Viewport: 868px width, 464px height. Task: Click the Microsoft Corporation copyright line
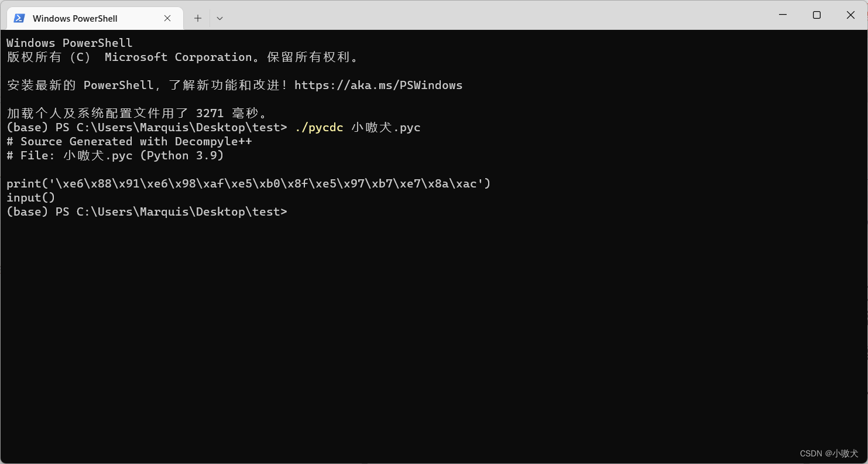183,57
